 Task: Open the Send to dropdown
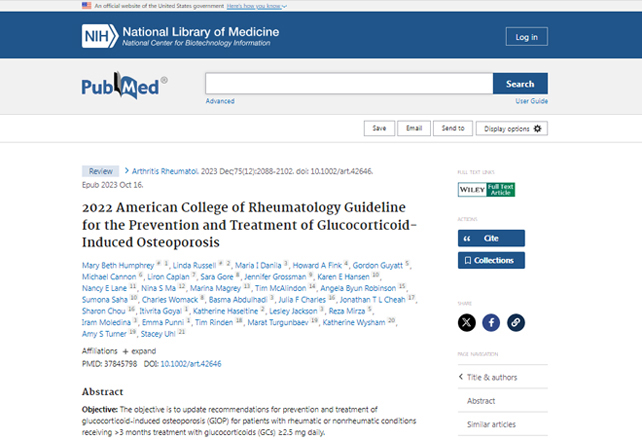coord(453,128)
